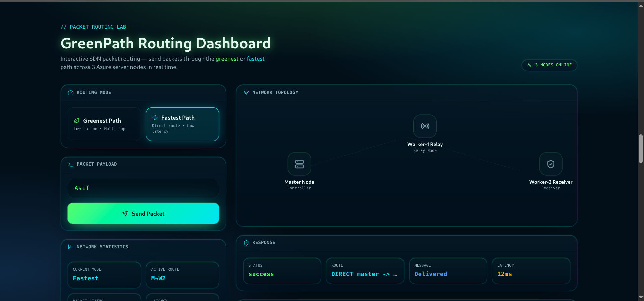Click the bar chart icon beside Network Statistics
Screen dimensions: 644x301
(70, 247)
